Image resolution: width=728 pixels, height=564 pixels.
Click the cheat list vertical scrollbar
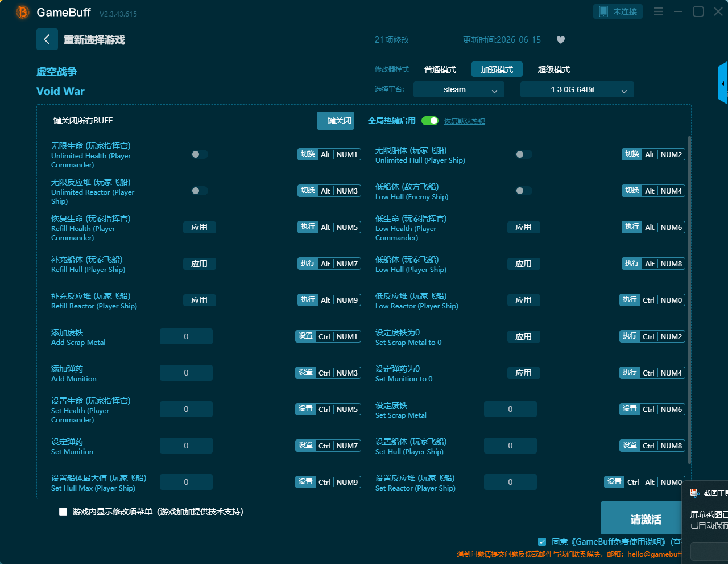(x=690, y=300)
